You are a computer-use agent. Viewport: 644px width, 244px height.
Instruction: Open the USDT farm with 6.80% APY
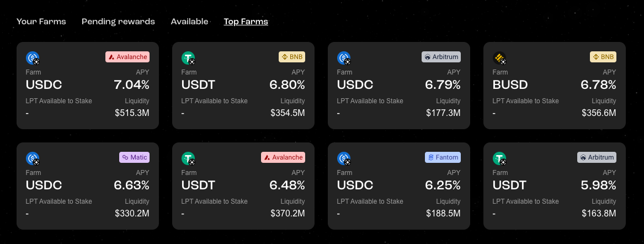[243, 86]
